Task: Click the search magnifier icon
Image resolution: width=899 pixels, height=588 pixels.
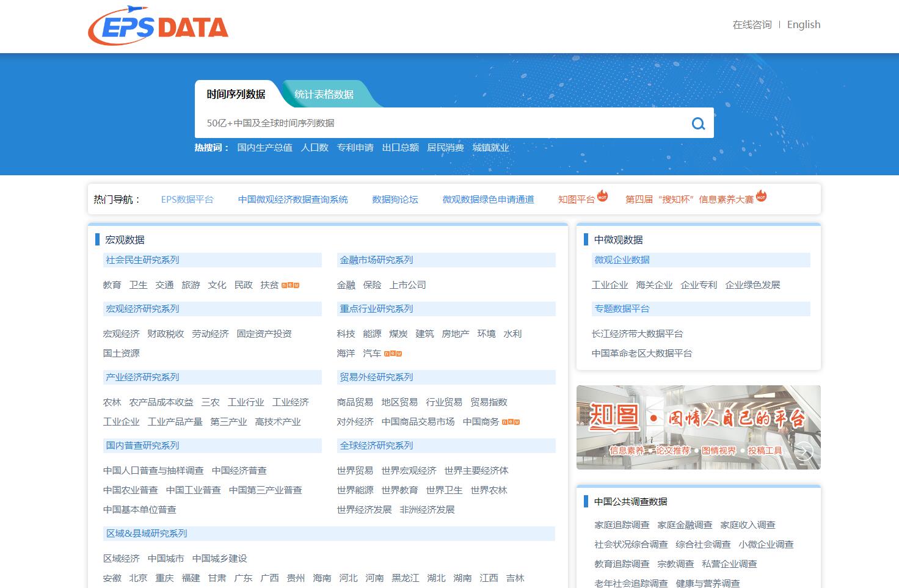Action: coord(698,123)
